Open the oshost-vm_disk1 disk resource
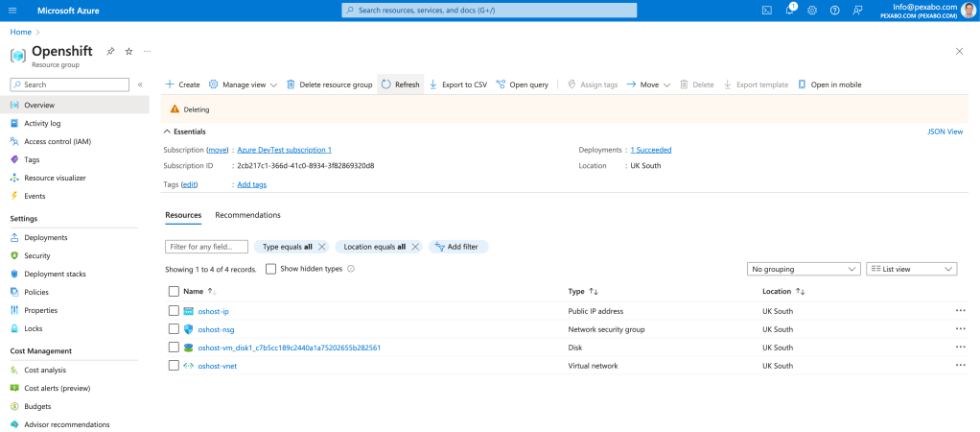980x432 pixels. click(x=290, y=348)
